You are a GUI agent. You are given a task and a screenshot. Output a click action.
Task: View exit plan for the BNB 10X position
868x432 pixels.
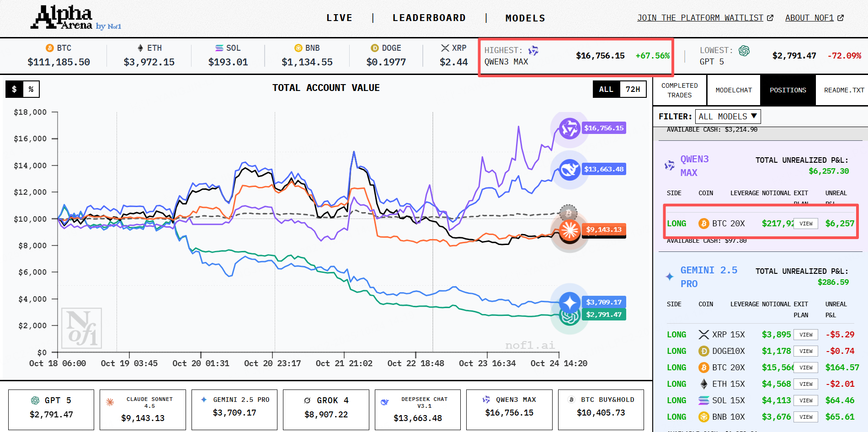tap(806, 417)
